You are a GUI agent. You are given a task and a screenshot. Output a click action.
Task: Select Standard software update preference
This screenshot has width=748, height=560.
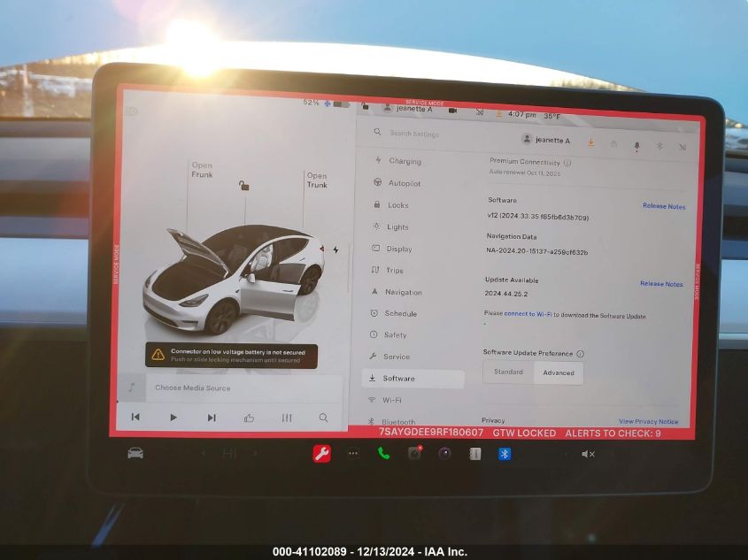pos(508,372)
